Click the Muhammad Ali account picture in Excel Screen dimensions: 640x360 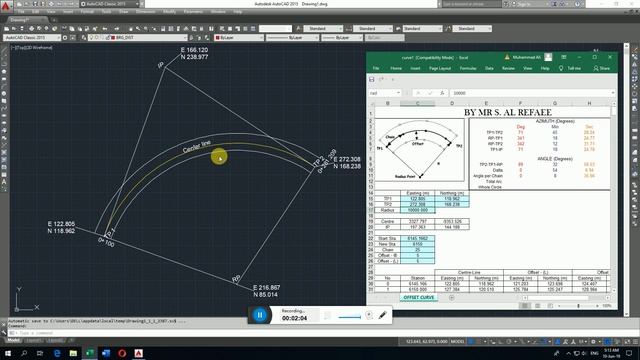click(x=548, y=57)
